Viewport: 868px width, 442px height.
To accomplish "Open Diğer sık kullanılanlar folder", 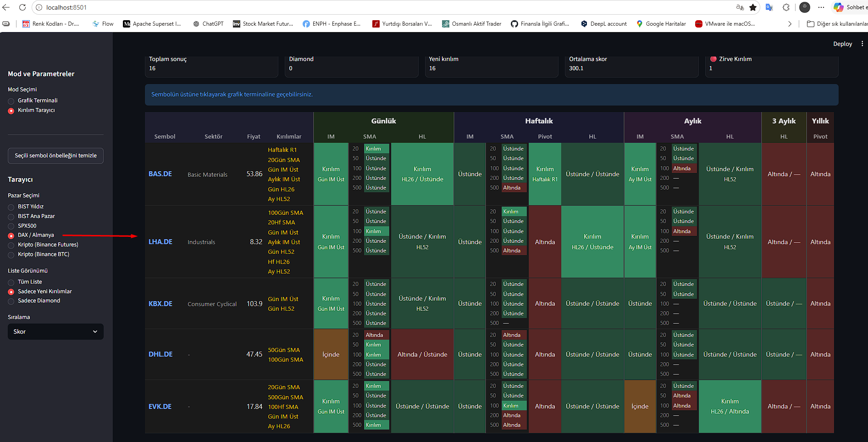I will pyautogui.click(x=837, y=24).
